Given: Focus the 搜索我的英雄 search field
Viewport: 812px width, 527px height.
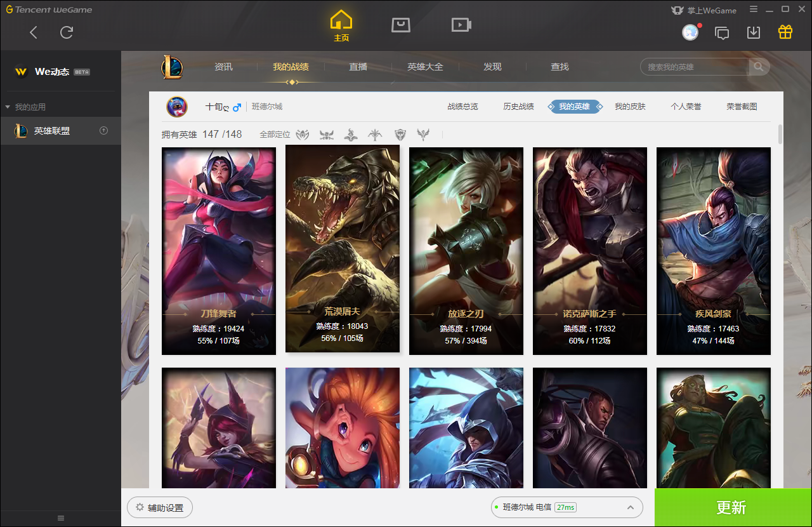Looking at the screenshot, I should click(695, 67).
